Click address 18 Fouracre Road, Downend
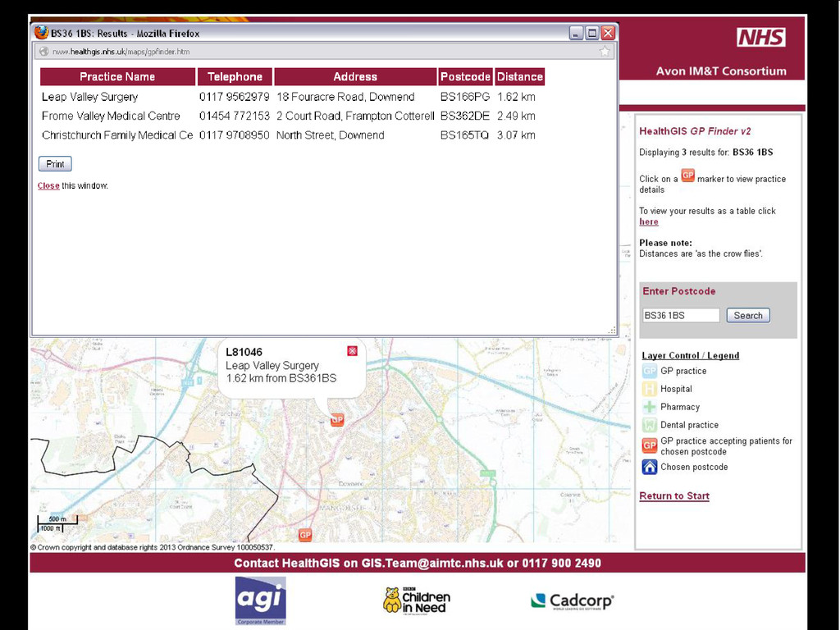This screenshot has width=840, height=630. (x=345, y=97)
